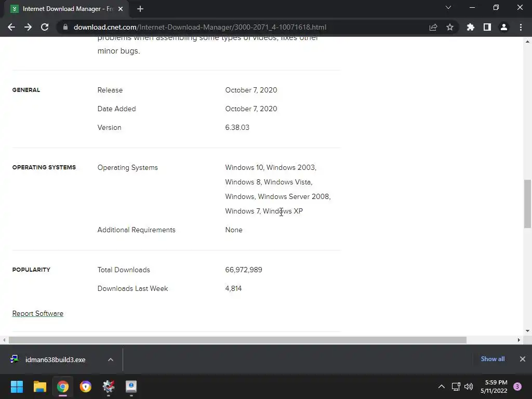Bookmark this page with star

point(450,27)
